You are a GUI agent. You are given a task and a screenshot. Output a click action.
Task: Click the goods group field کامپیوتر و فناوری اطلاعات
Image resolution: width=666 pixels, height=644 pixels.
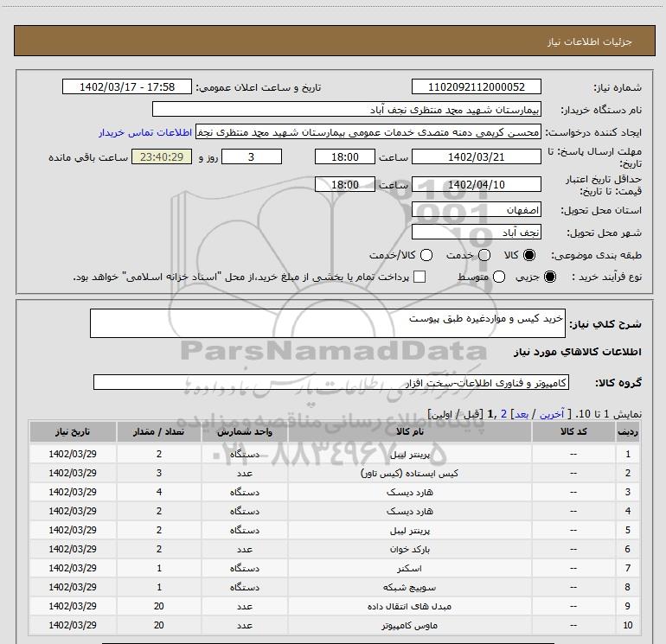(x=331, y=382)
